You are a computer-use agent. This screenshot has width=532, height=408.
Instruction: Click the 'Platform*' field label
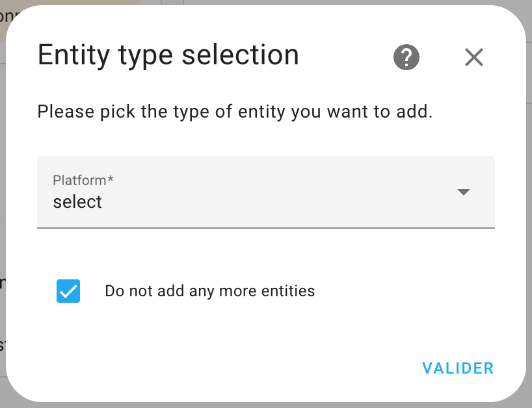83,180
